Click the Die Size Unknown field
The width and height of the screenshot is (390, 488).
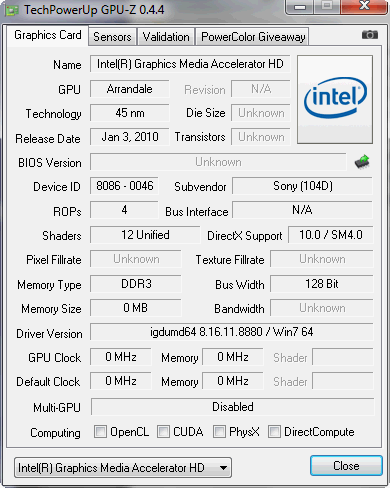261,113
